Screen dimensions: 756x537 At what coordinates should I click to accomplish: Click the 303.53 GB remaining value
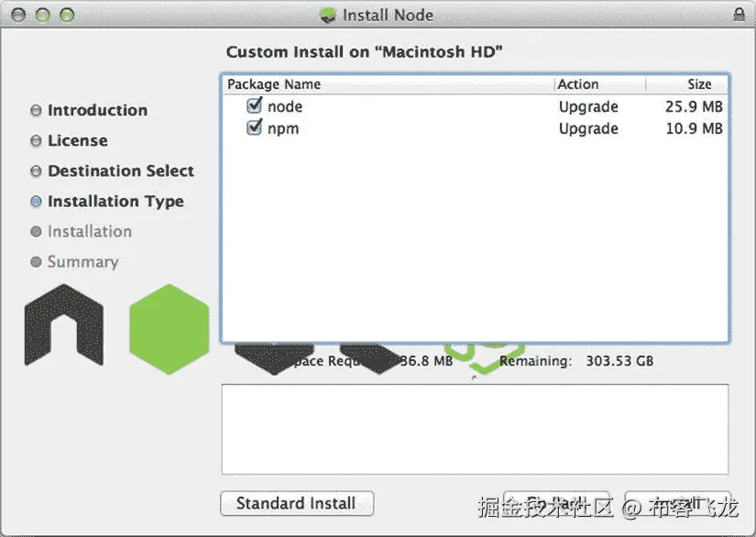point(619,361)
